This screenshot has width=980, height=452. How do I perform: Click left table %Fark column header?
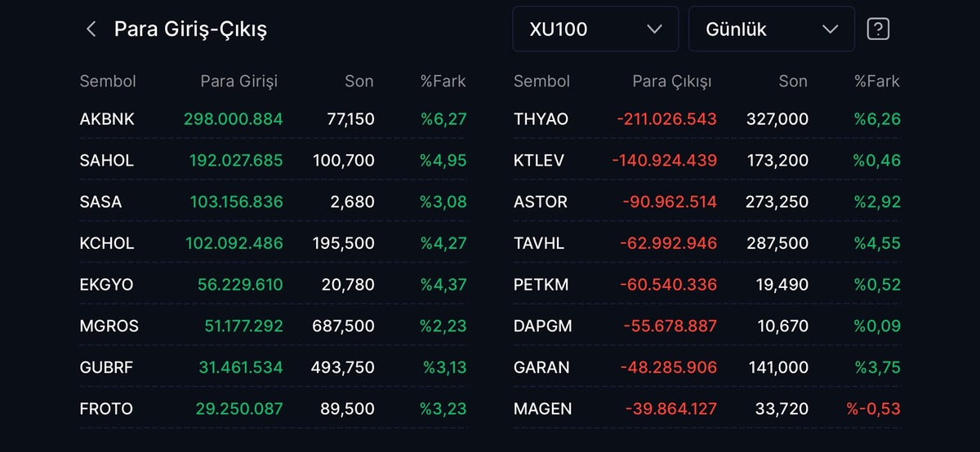443,81
